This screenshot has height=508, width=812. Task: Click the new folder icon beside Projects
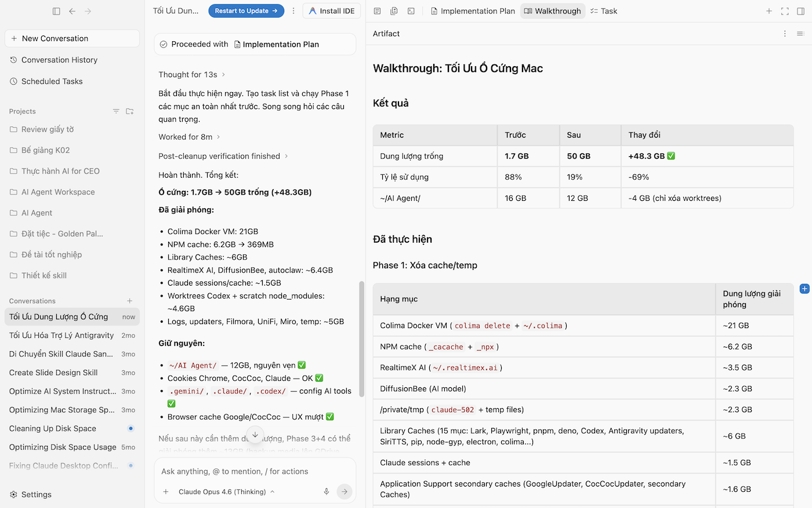click(x=130, y=111)
